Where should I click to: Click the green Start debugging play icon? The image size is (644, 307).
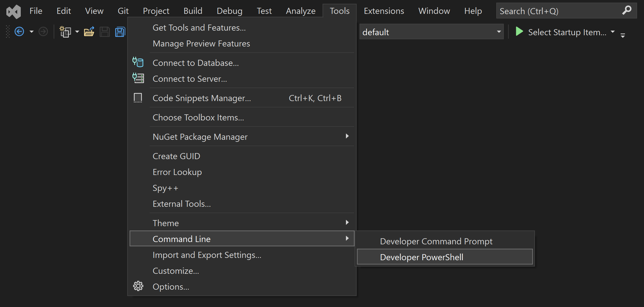pos(519,32)
